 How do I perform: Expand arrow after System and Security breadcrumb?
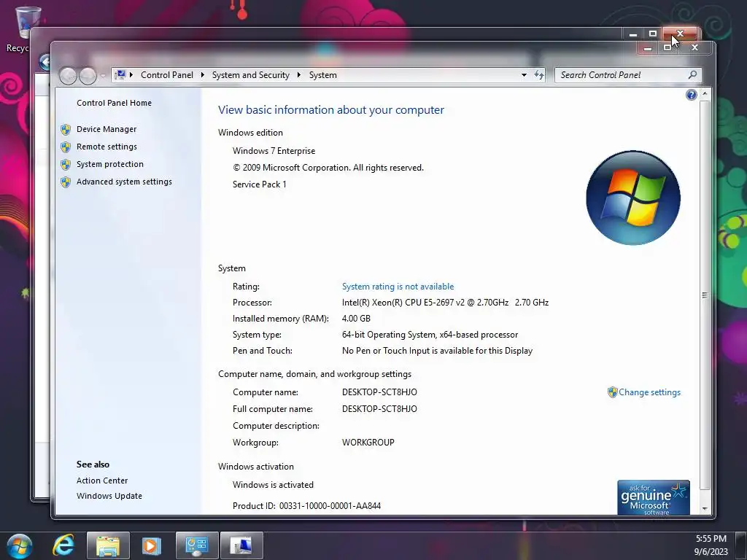click(298, 75)
